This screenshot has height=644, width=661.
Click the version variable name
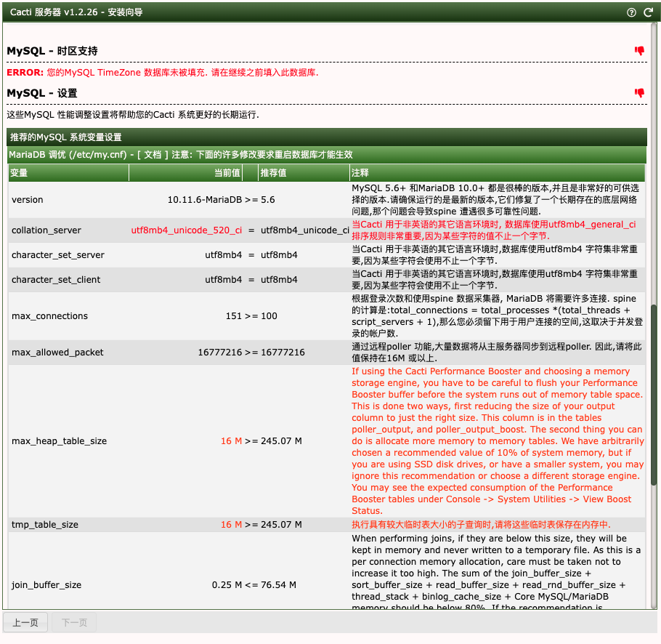pyautogui.click(x=28, y=200)
